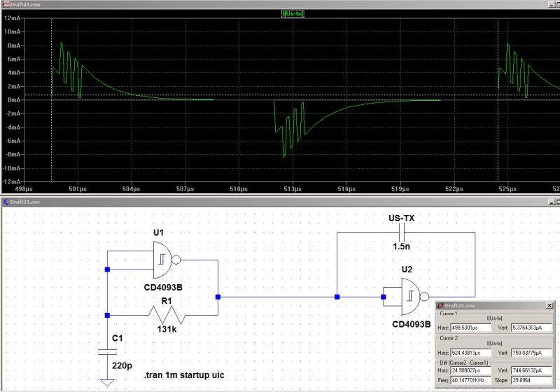Click the ground symbol below C1
This screenshot has height=392, width=560.
(x=106, y=381)
